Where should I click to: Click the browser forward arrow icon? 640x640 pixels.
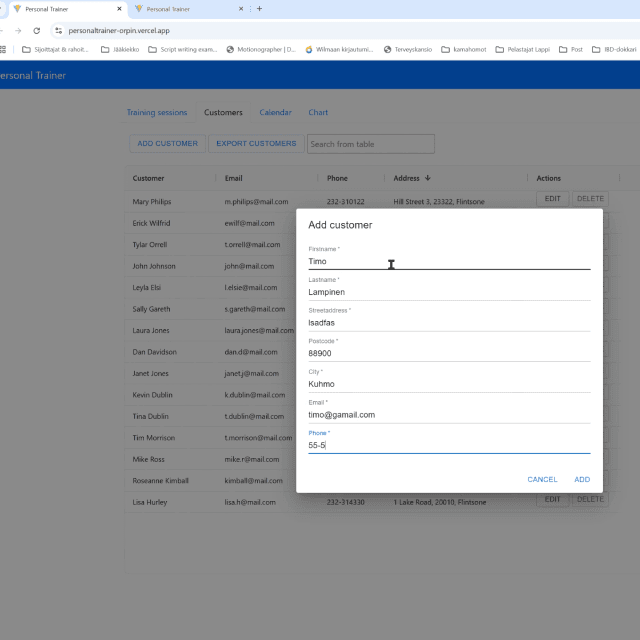17,31
